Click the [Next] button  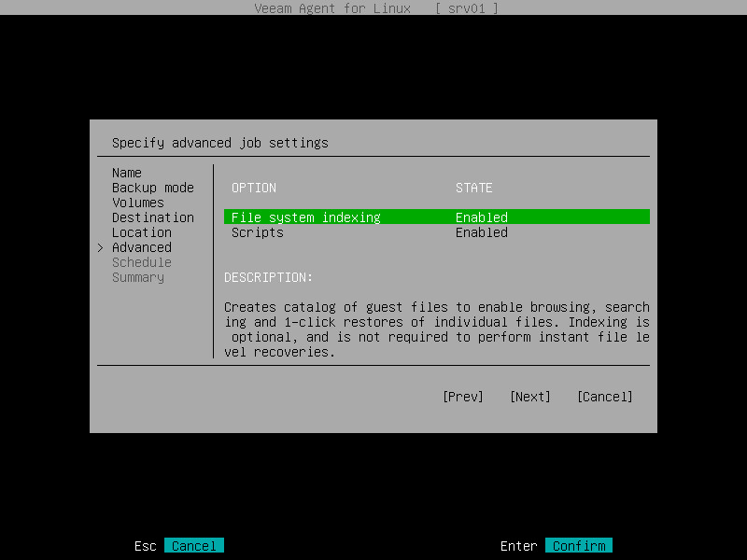click(529, 397)
